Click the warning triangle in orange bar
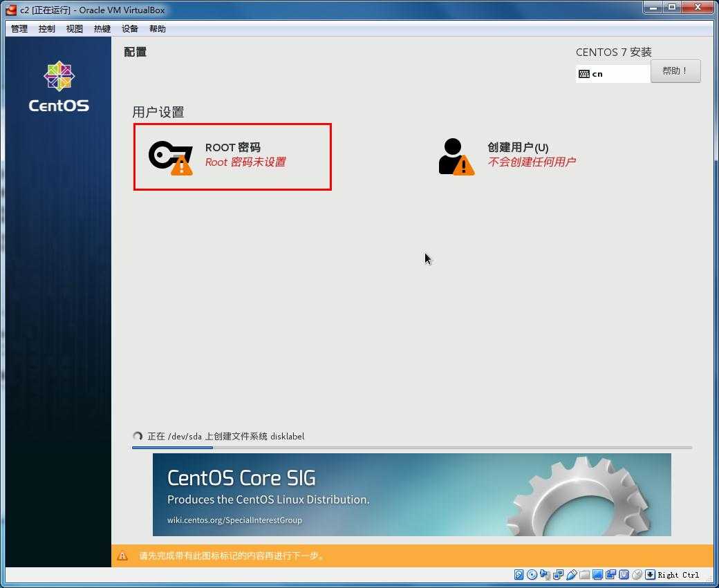Screen dimensions: 719x588 (x=122, y=556)
